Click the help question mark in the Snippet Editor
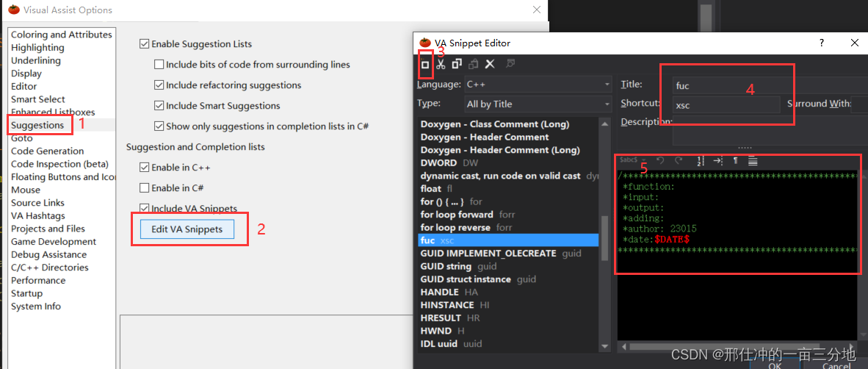 click(822, 43)
